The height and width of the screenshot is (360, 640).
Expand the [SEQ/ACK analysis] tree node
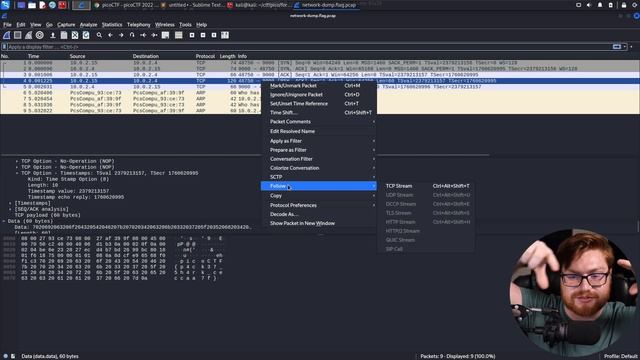[x=10, y=209]
